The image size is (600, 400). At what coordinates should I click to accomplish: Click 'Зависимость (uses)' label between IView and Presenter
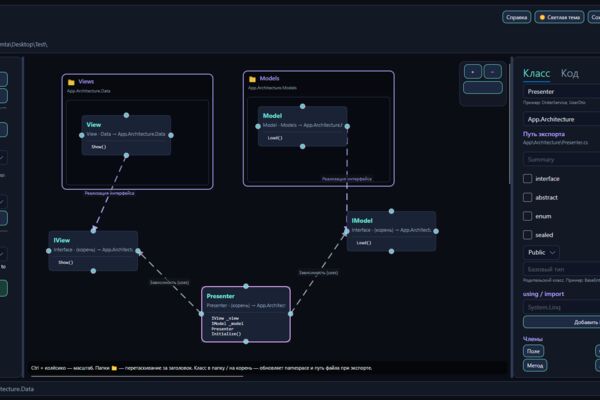click(169, 283)
